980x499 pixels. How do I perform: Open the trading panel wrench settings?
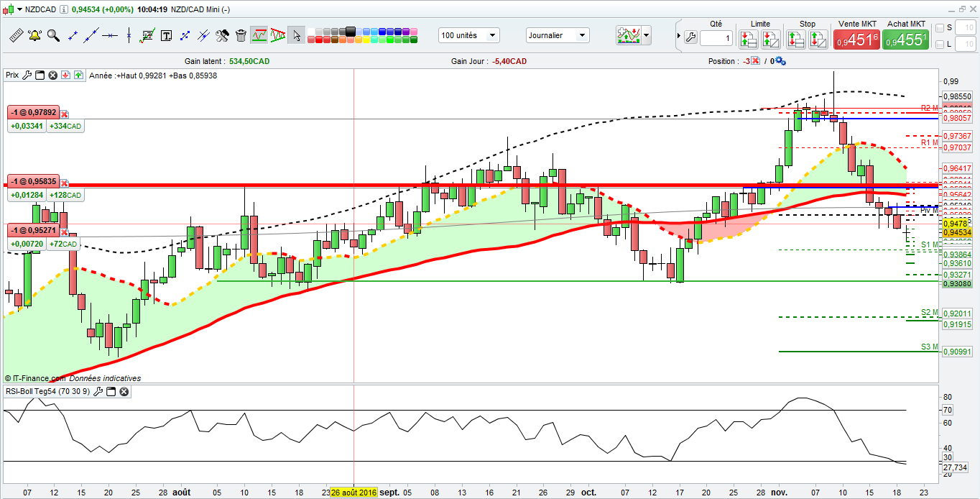pyautogui.click(x=690, y=37)
